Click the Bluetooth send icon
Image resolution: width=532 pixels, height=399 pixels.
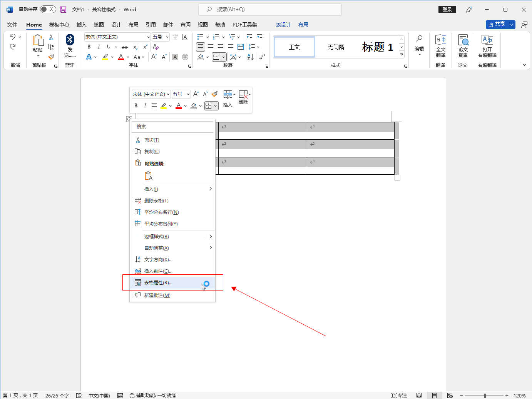click(x=70, y=40)
